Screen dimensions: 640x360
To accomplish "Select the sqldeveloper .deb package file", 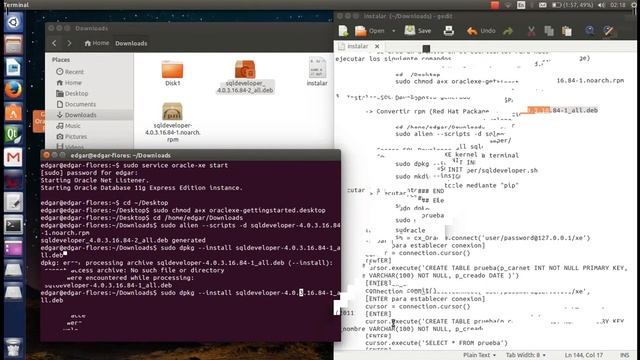I will (x=245, y=76).
